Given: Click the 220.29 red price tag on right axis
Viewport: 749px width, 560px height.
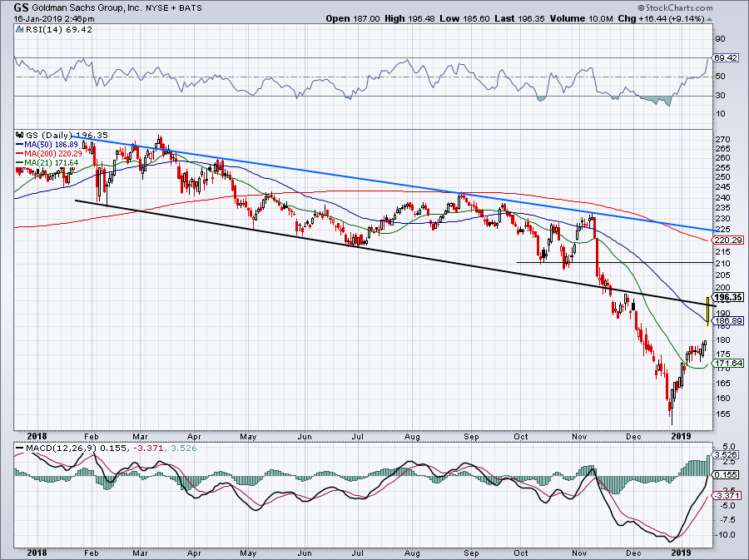Looking at the screenshot, I should point(728,240).
